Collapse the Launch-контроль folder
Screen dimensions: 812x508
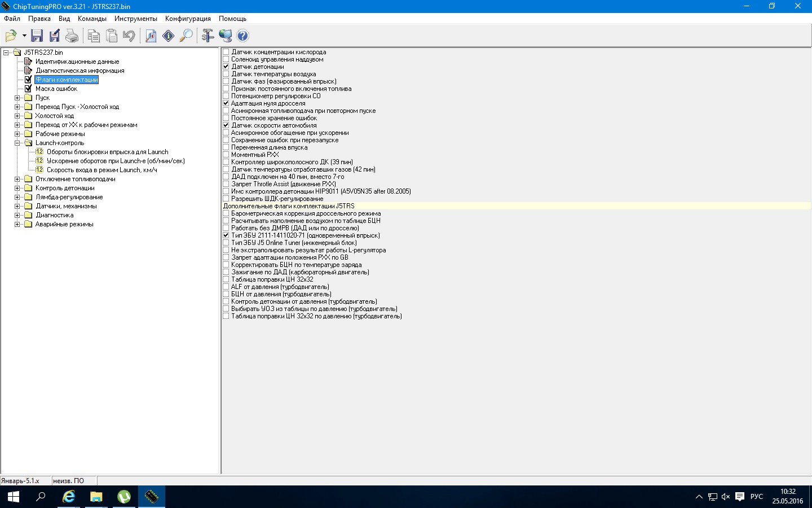(17, 143)
